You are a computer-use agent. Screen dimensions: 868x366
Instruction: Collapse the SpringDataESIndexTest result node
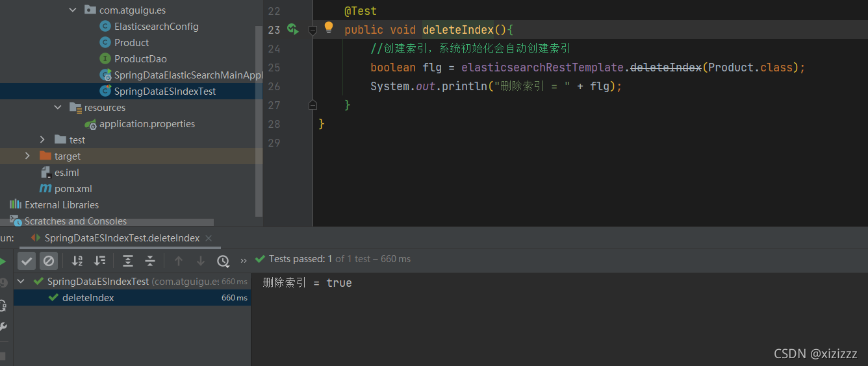click(21, 282)
